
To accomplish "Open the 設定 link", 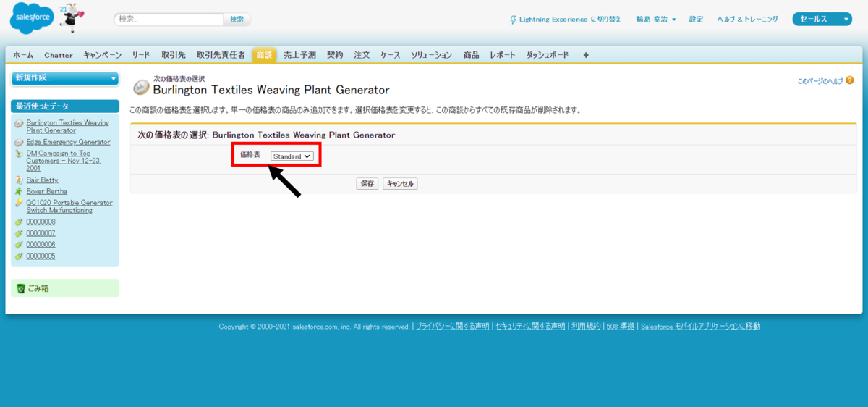I will (696, 20).
